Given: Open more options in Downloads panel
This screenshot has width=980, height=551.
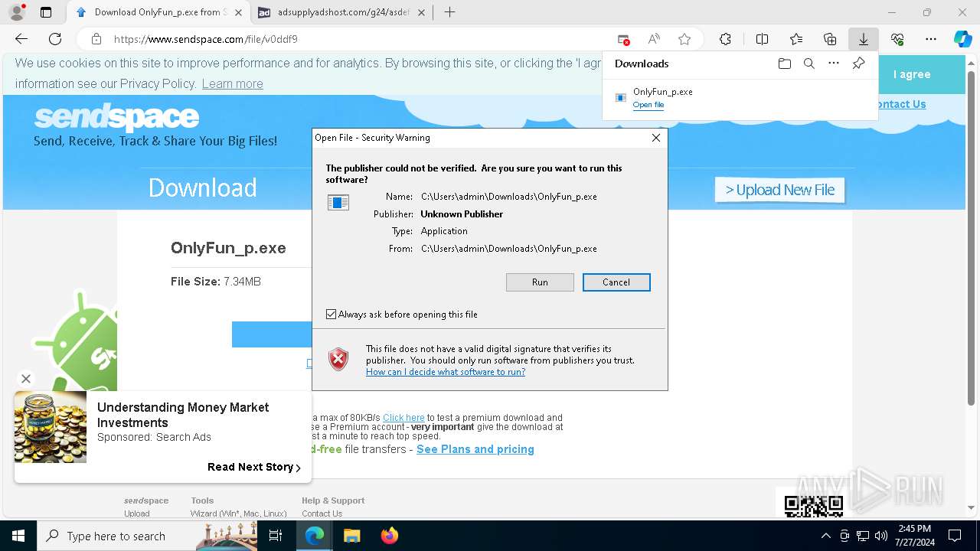Looking at the screenshot, I should (x=834, y=64).
